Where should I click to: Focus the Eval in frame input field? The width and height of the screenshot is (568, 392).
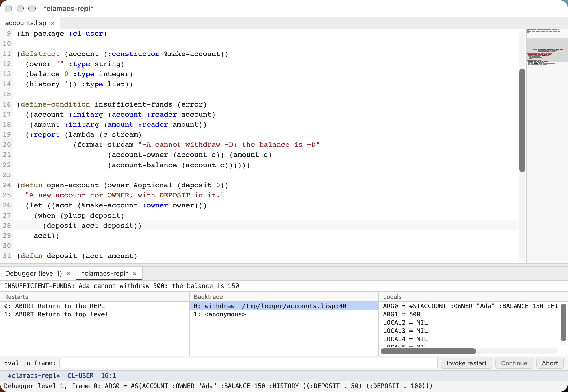pyautogui.click(x=249, y=363)
